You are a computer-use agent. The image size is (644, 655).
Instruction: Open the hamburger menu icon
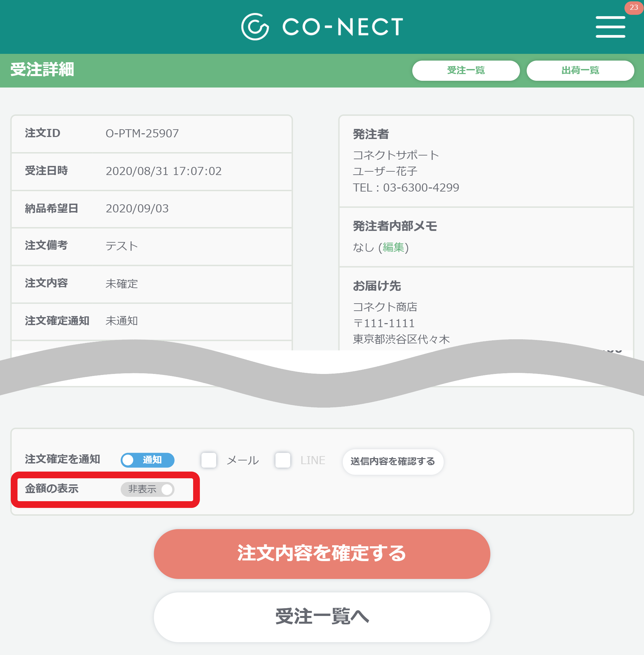(610, 27)
